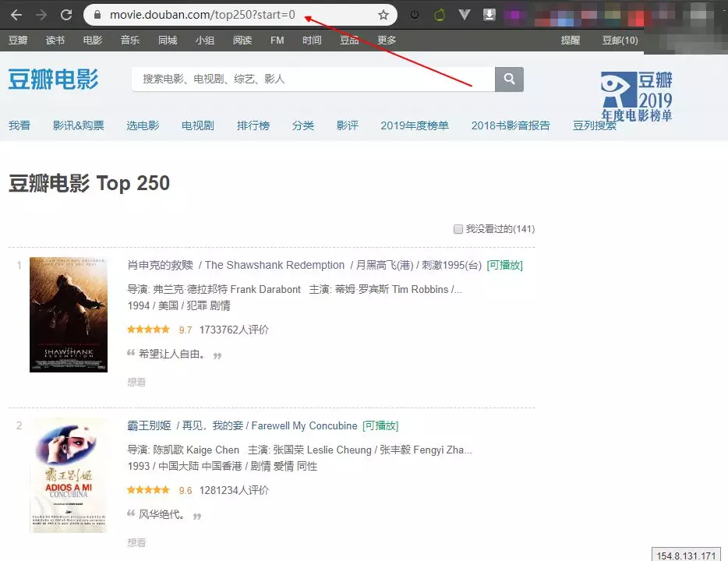Screen dimensions: 728x561
Task: Go to the 影评 tab
Action: (x=348, y=125)
